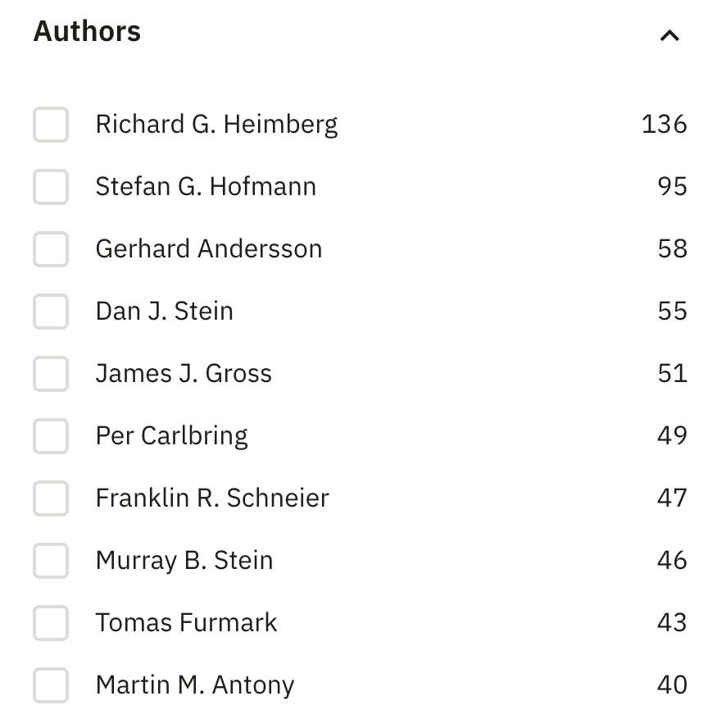Click the count 136 beside Heimberg
Screen dimensions: 726x728
click(x=665, y=125)
